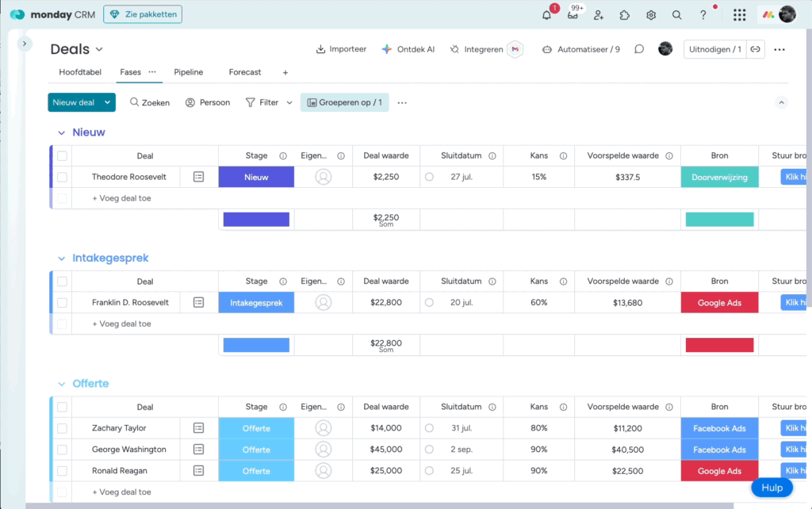Add a new board view
The image size is (812, 509).
[285, 72]
